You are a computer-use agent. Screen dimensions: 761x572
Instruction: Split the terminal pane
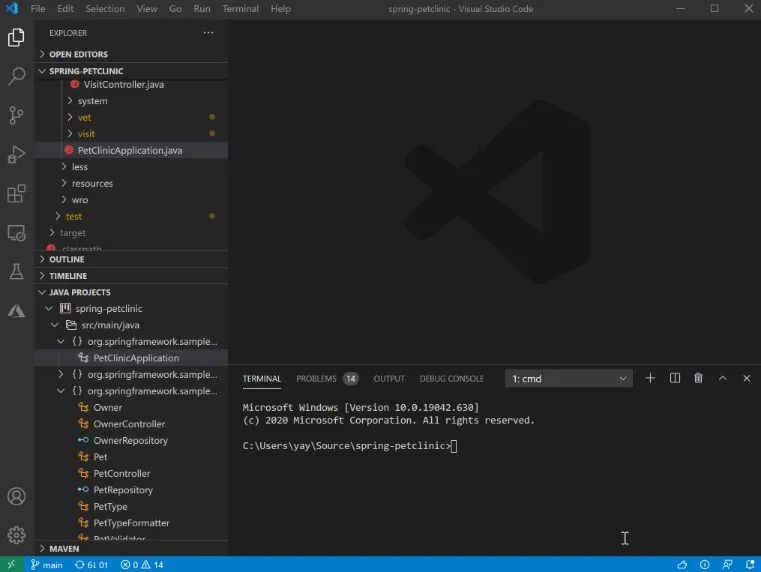pos(675,378)
